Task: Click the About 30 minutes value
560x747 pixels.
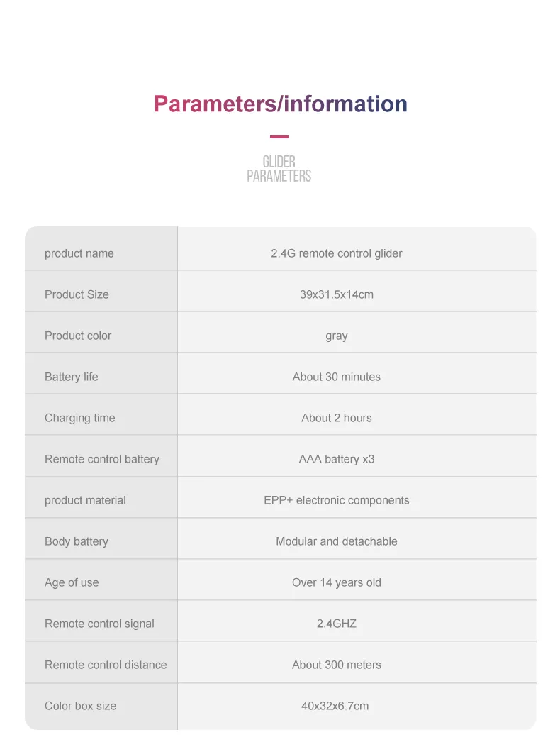Action: click(x=336, y=377)
